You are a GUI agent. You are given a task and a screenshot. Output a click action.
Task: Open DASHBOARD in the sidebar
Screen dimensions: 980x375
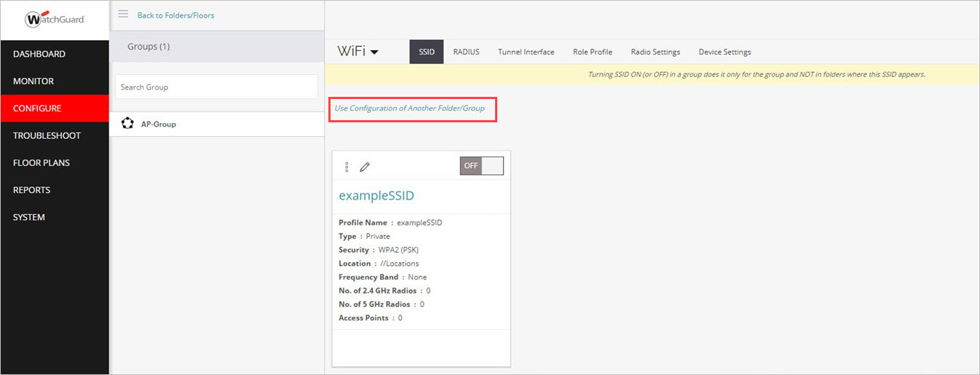[39, 54]
